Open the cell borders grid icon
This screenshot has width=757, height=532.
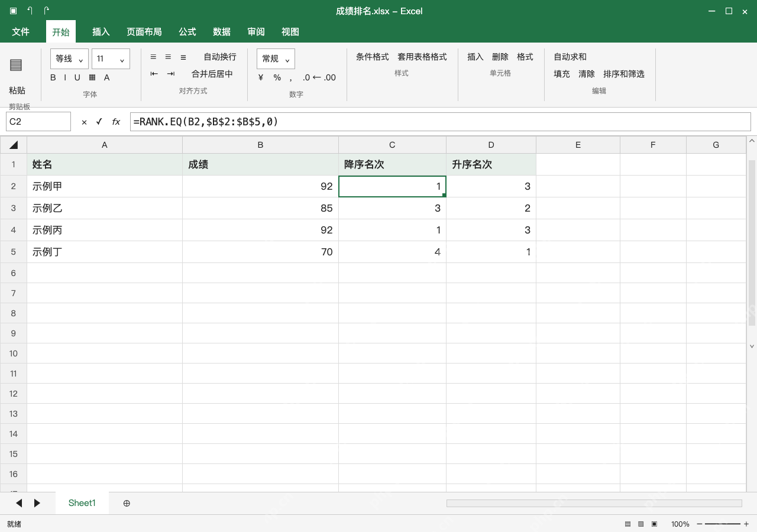pyautogui.click(x=92, y=77)
